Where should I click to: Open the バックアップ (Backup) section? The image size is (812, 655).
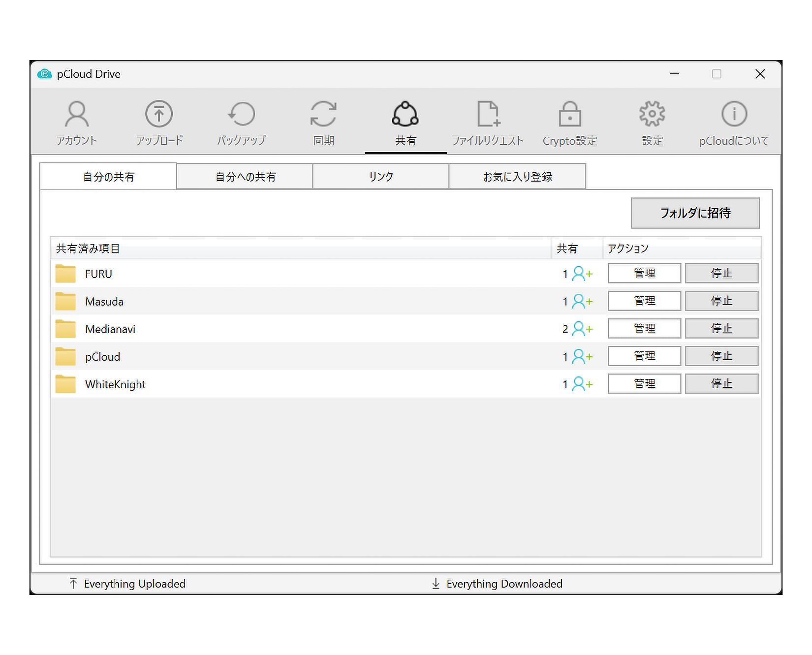(241, 123)
